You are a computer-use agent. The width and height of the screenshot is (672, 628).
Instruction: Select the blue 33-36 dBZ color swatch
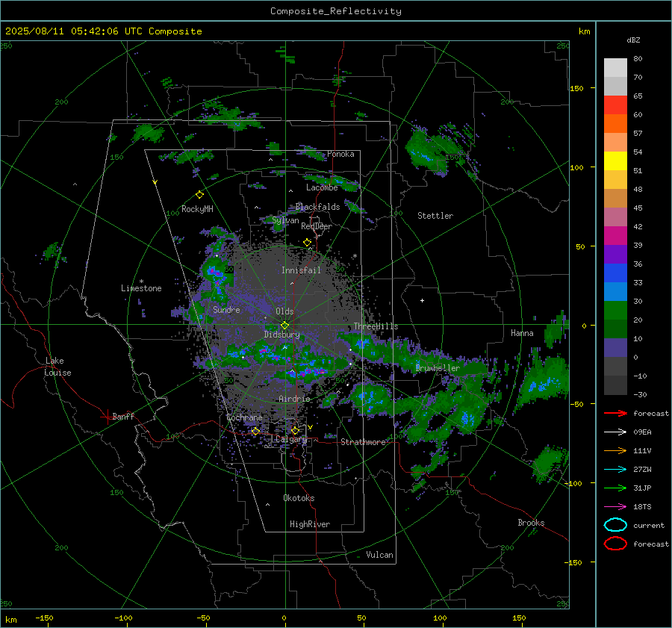pyautogui.click(x=615, y=273)
